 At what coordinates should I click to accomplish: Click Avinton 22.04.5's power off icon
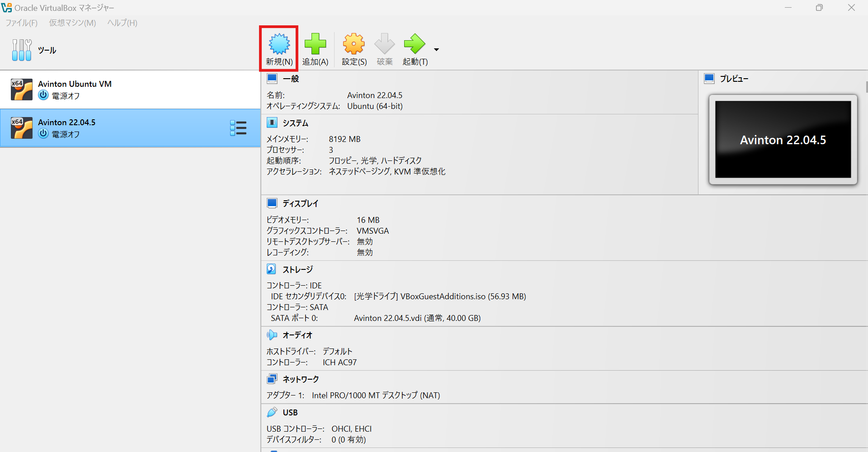click(x=43, y=134)
